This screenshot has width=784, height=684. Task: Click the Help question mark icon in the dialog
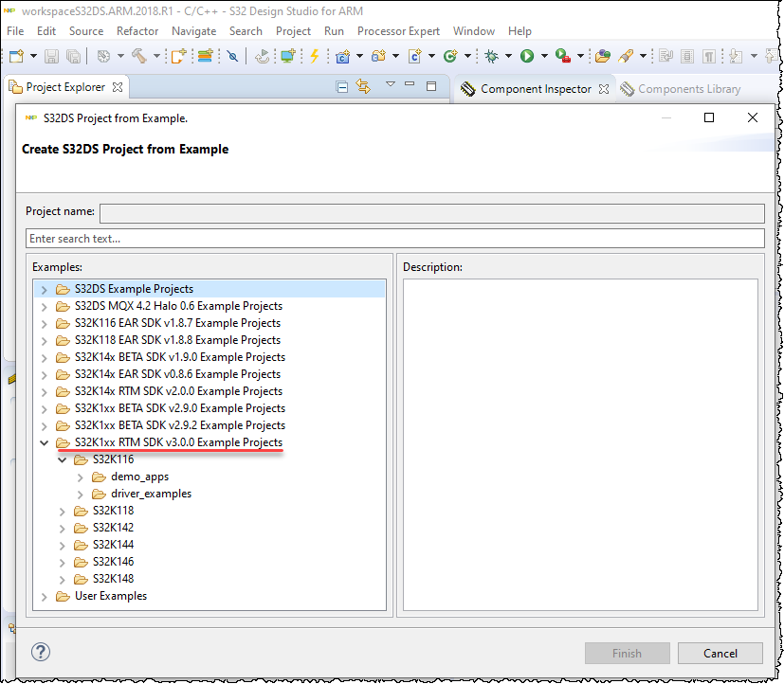tap(40, 652)
